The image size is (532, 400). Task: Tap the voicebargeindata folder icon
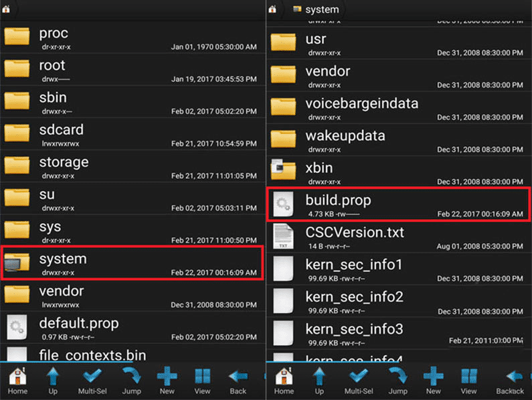pos(283,107)
